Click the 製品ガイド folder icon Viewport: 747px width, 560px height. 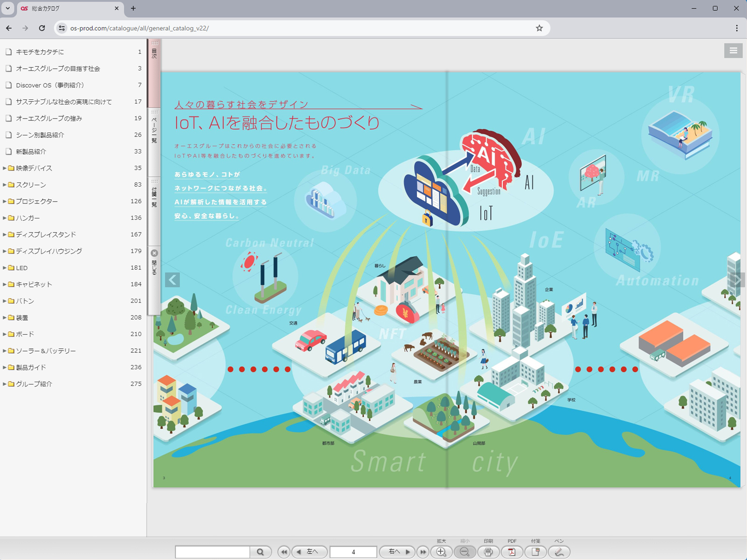pos(11,367)
